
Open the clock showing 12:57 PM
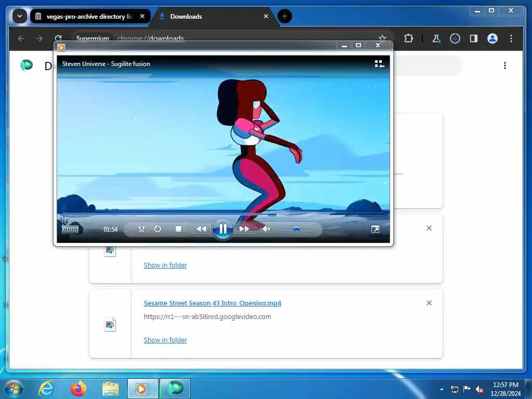point(505,389)
